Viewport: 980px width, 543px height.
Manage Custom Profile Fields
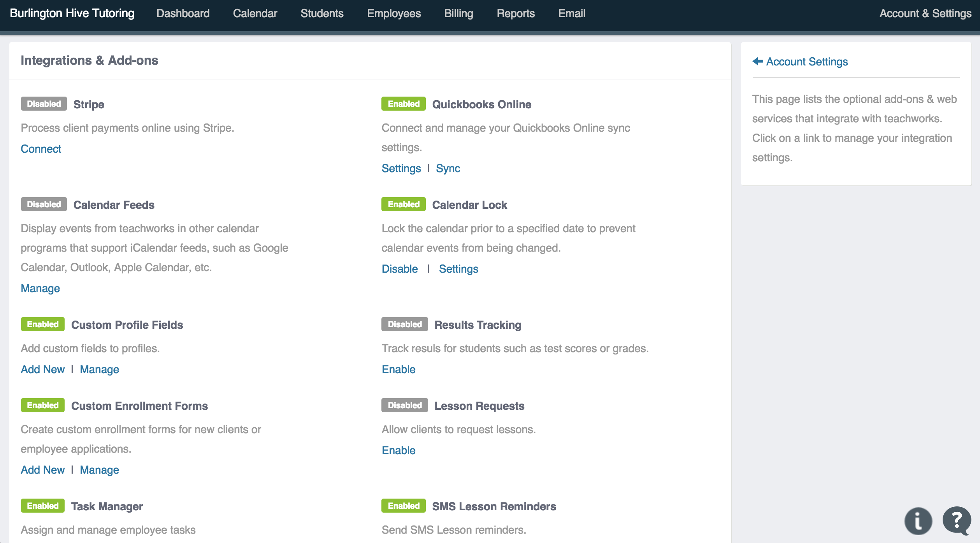click(99, 369)
